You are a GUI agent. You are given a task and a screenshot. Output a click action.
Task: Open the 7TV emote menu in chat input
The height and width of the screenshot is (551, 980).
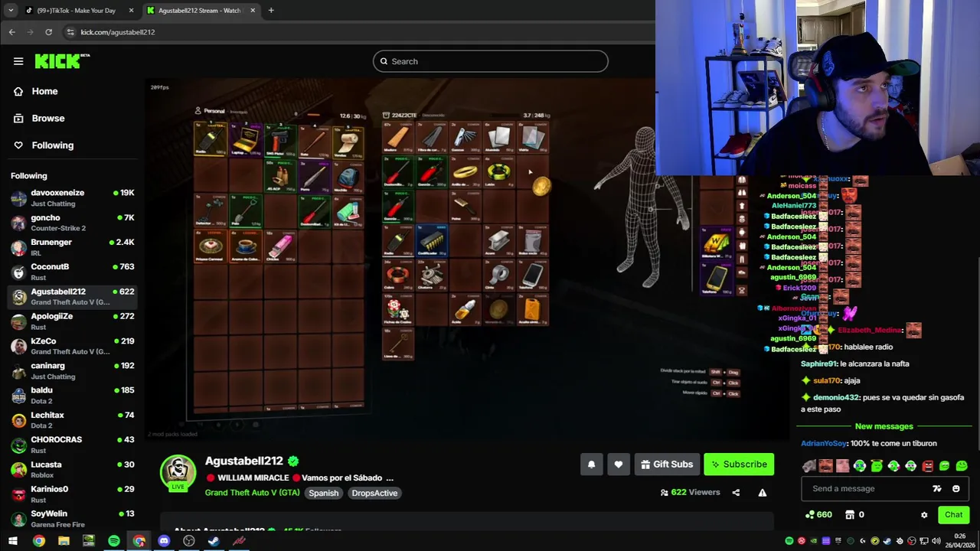click(x=936, y=488)
